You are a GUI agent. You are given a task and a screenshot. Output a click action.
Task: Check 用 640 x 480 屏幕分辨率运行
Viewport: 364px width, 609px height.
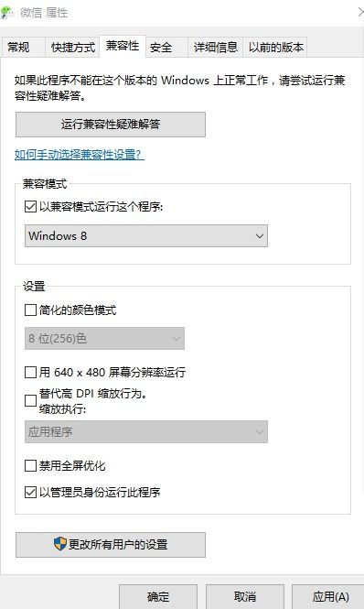click(30, 372)
